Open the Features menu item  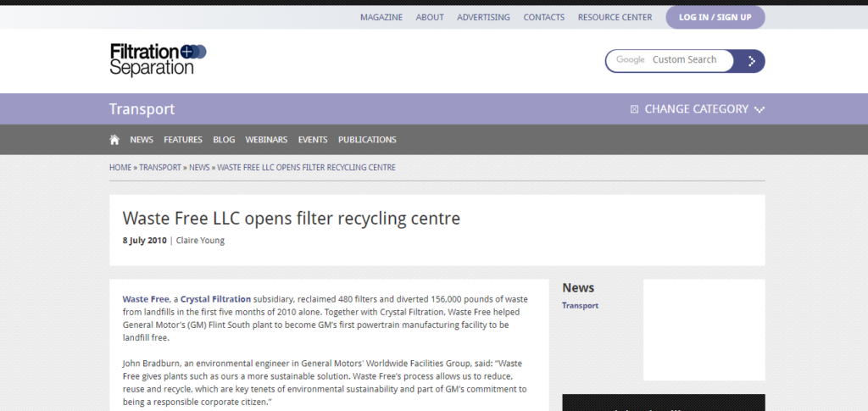click(x=183, y=140)
